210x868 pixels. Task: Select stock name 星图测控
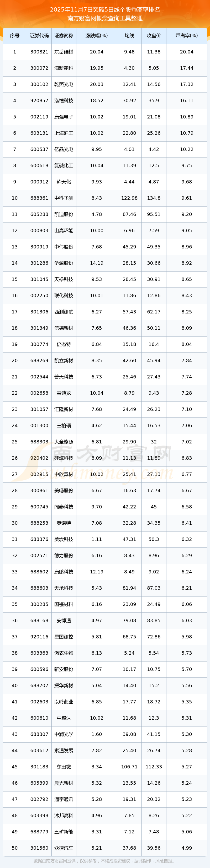(x=64, y=637)
